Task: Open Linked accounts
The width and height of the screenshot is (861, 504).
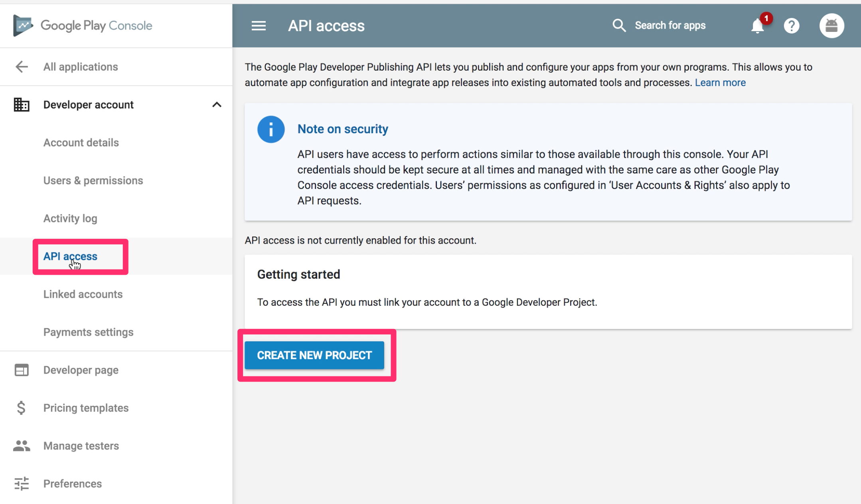Action: [x=83, y=294]
